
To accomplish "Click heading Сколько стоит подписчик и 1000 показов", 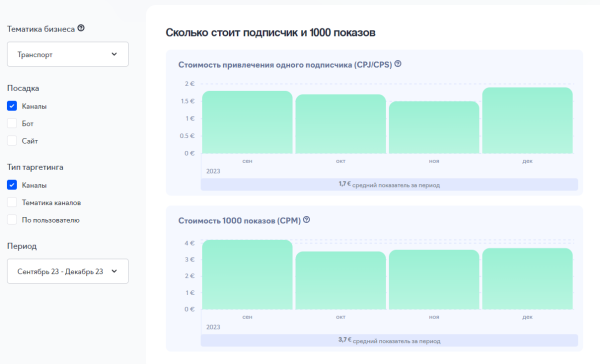I will pyautogui.click(x=270, y=33).
